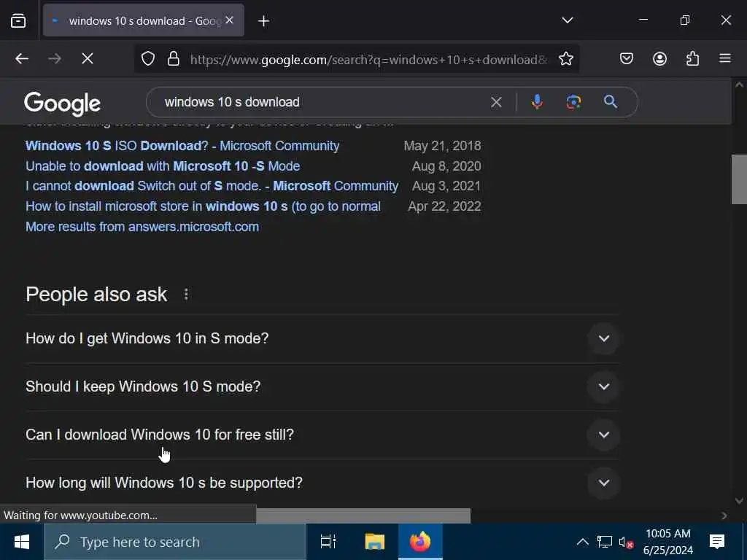Stop loading the page

pos(88,58)
